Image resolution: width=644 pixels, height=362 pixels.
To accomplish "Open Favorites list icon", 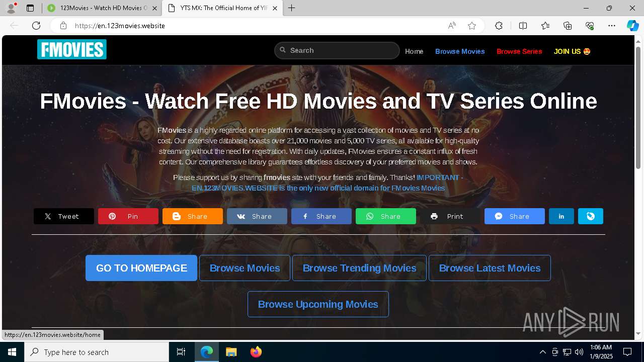I will 545,26.
